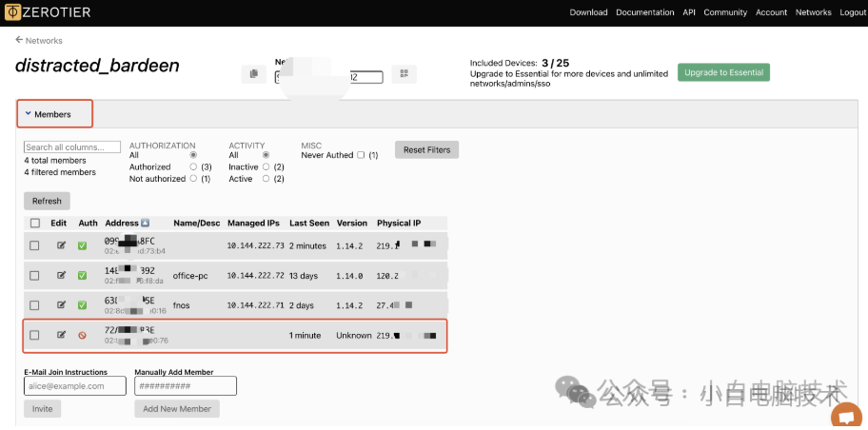Click the copy network ID icon
The height and width of the screenshot is (430, 868).
254,74
